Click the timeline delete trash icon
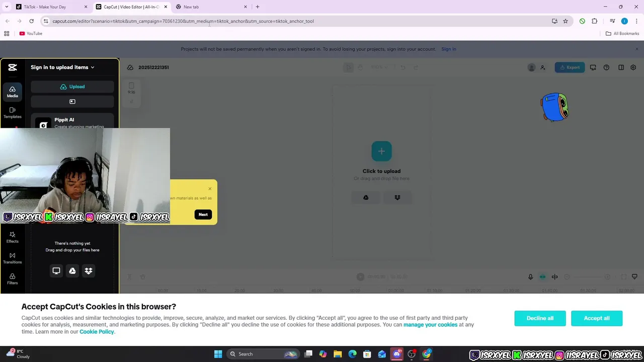The height and width of the screenshot is (362, 644). [x=142, y=277]
